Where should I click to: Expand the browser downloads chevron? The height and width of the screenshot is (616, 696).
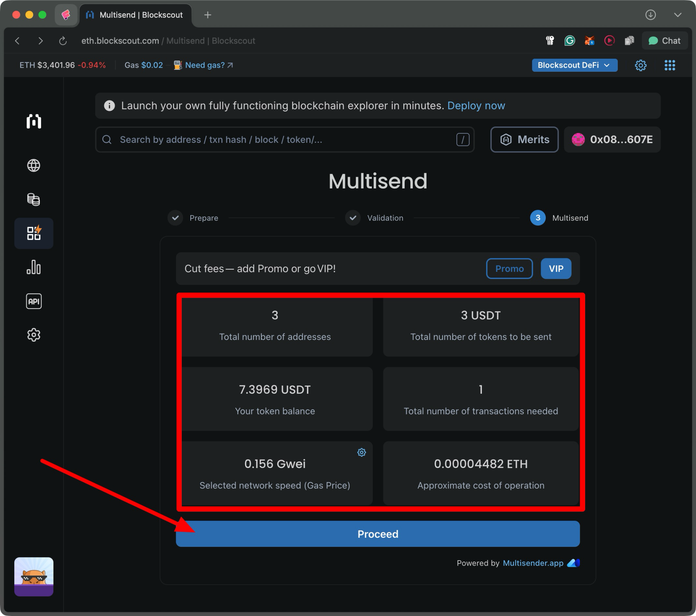coord(677,15)
